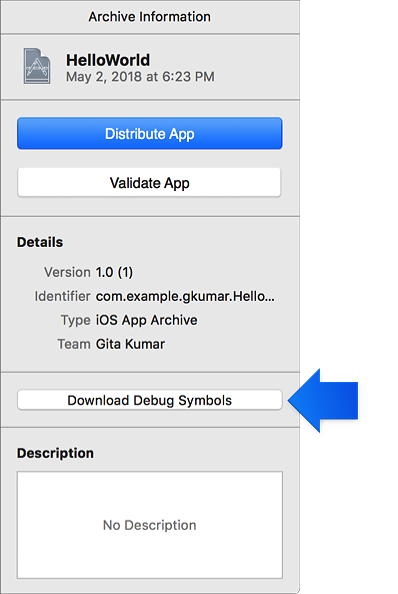Click the blue arrow pointing to Download
Screen dimensions: 398x594
(323, 400)
